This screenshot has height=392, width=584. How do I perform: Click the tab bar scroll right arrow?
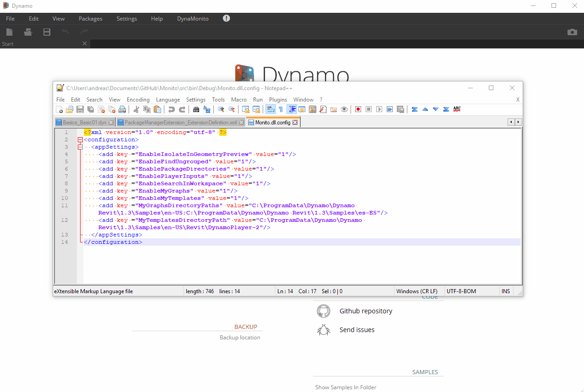(x=519, y=122)
